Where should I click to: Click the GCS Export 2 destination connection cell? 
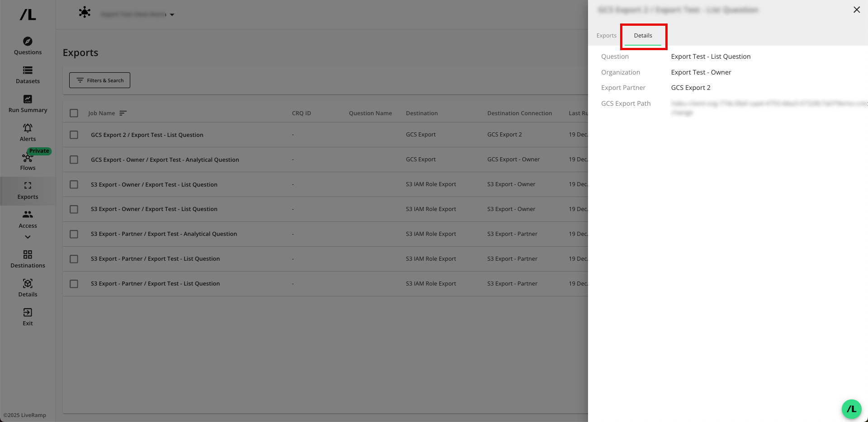tap(504, 134)
